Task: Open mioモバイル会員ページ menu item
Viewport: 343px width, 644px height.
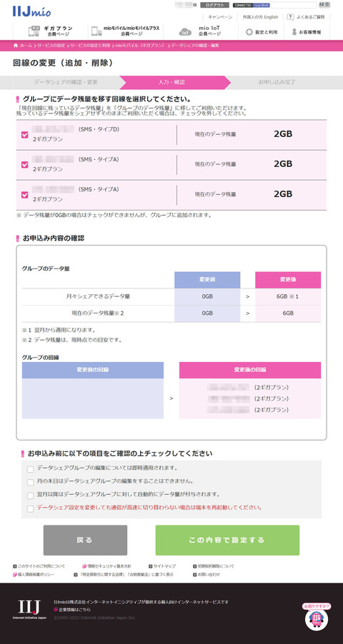Action: pos(126,31)
